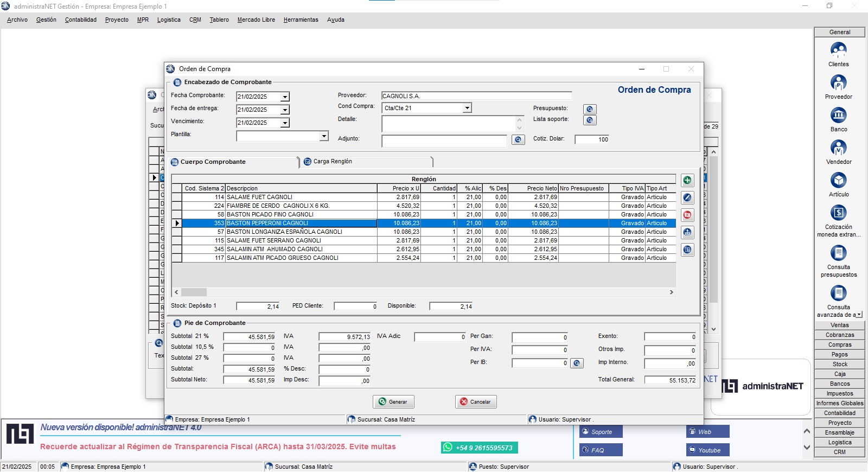Expand sidebar General panel scroll arrow

(x=859, y=315)
